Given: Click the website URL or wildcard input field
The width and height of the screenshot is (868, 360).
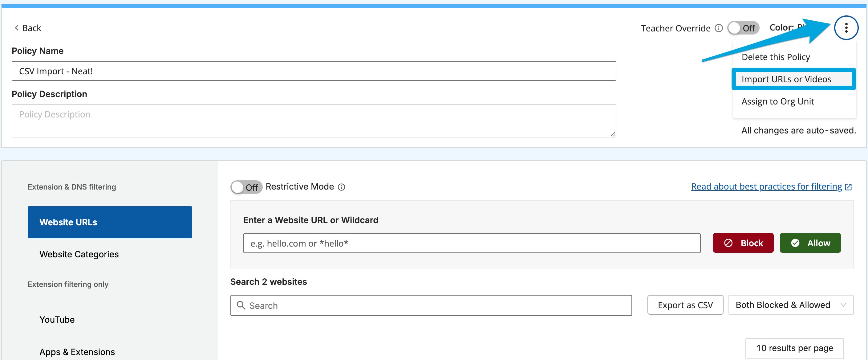Looking at the screenshot, I should [472, 243].
